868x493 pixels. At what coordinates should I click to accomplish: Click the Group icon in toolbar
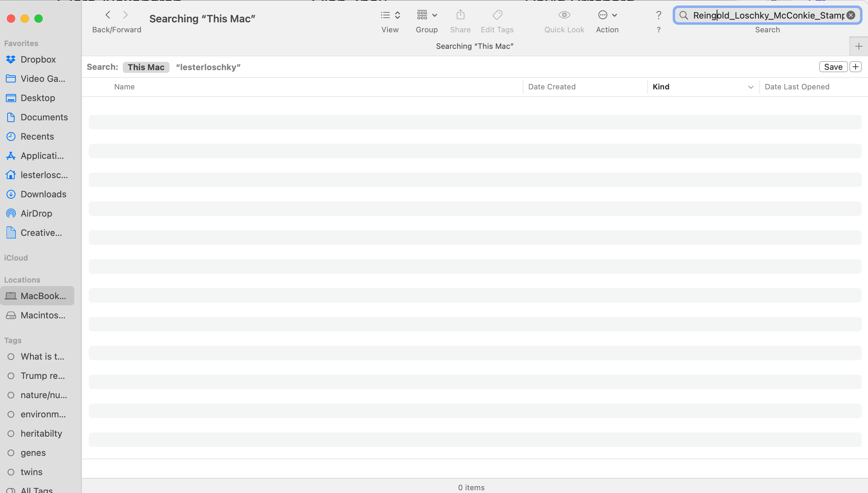(426, 15)
